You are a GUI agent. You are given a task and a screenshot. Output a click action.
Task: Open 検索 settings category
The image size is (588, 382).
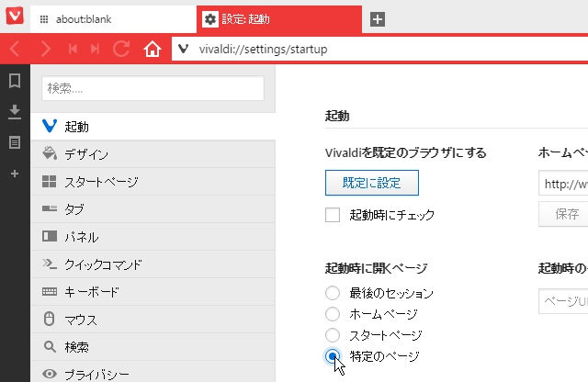(x=153, y=347)
